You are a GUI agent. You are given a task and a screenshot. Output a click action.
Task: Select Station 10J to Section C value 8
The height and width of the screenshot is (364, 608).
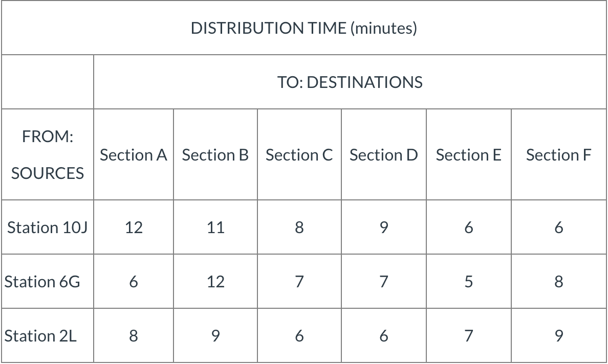tap(299, 227)
